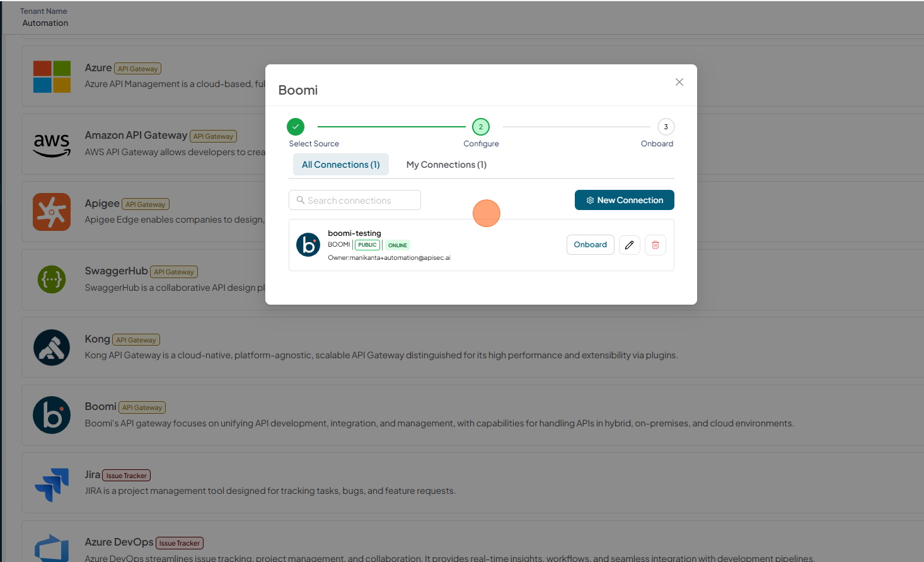Click the Configure step 2 circle
The width and height of the screenshot is (924, 562).
(481, 127)
